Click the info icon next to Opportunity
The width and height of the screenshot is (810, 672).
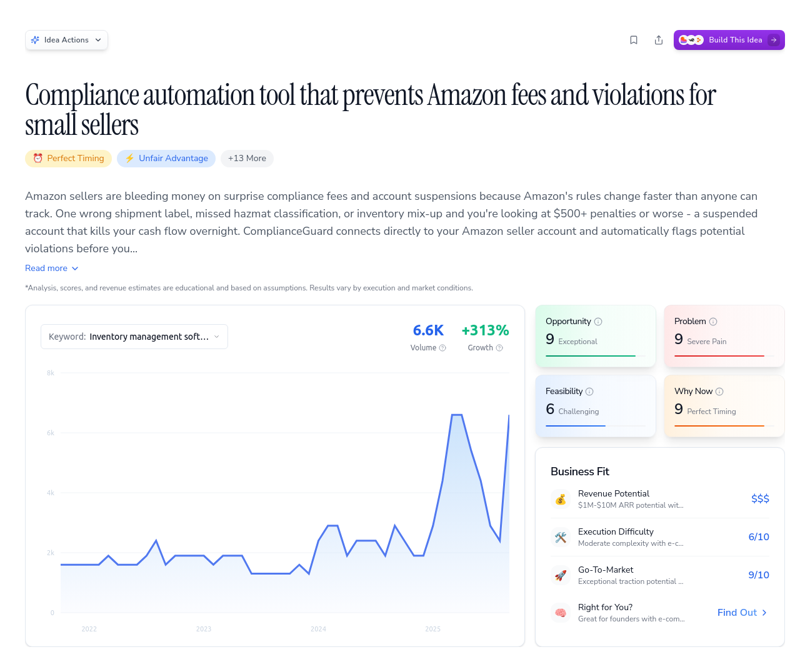(598, 321)
